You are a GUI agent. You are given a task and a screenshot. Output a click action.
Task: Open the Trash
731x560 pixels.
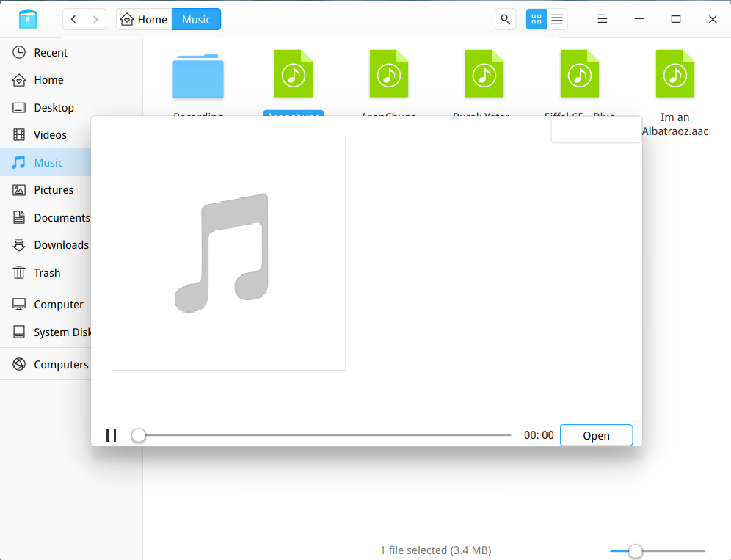click(47, 272)
